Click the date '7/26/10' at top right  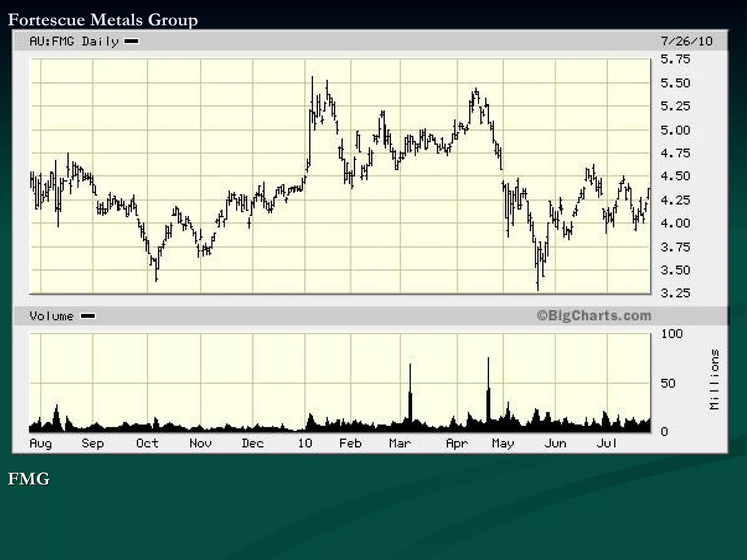click(687, 41)
